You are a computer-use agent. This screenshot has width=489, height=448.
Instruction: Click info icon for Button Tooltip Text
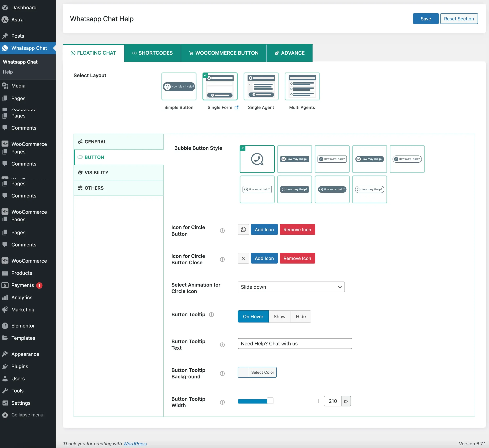222,345
